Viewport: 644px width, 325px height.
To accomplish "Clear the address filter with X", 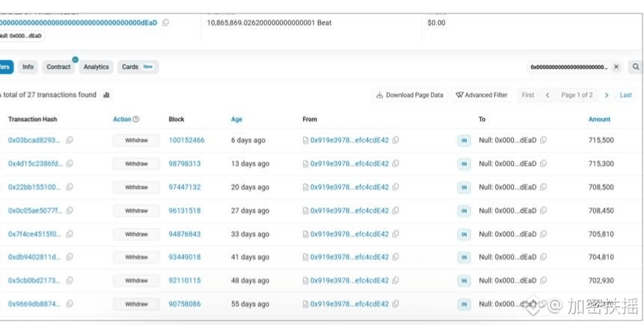I will [x=616, y=67].
